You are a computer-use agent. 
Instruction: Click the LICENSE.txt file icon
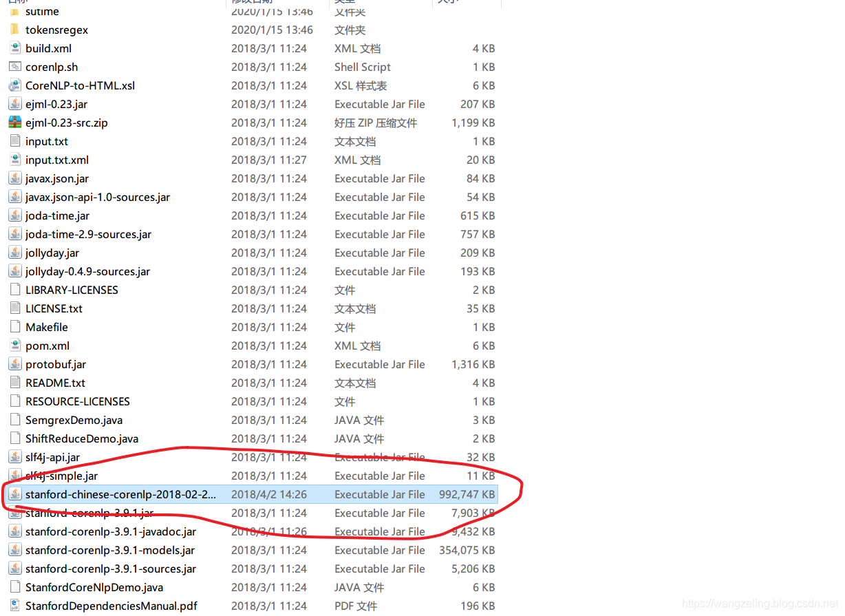(14, 308)
